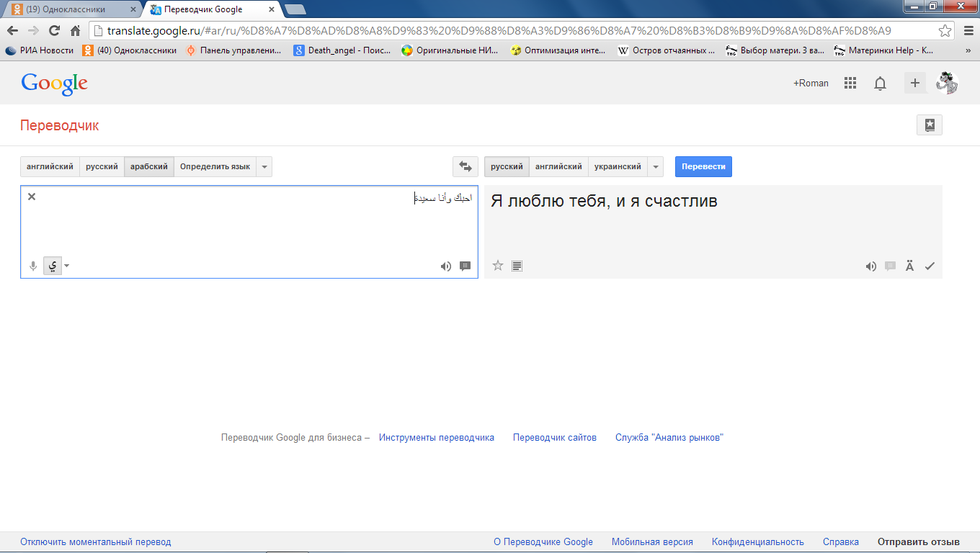The height and width of the screenshot is (553, 980).
Task: Choose Определить язык auto-detect option
Action: [215, 166]
